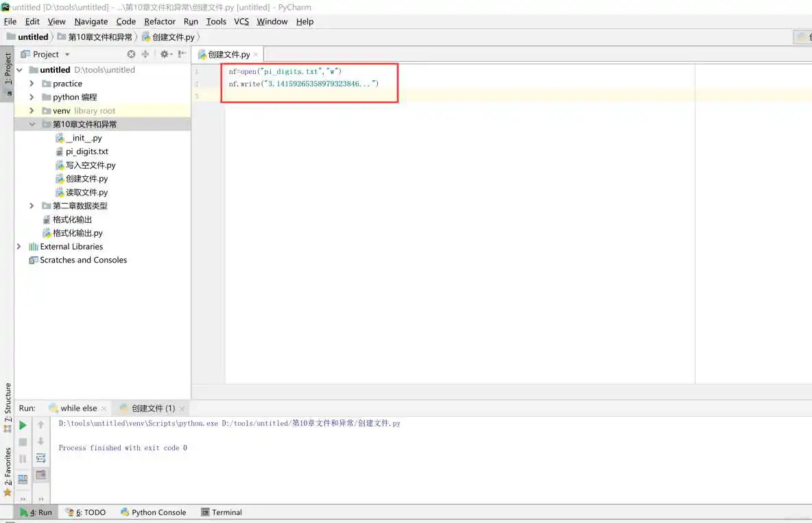Screen dimensions: 812x523
Task: Open the Code menu
Action: pyautogui.click(x=126, y=21)
